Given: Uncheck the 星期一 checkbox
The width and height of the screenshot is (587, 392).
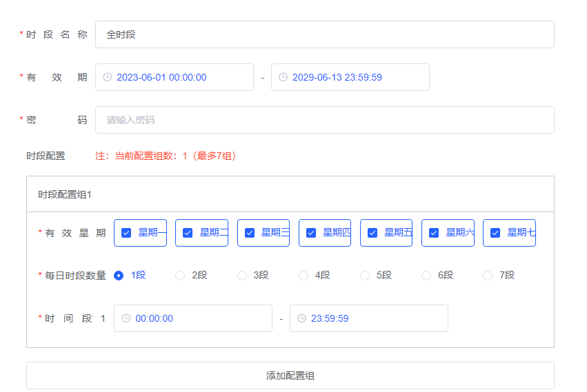Looking at the screenshot, I should pos(126,233).
